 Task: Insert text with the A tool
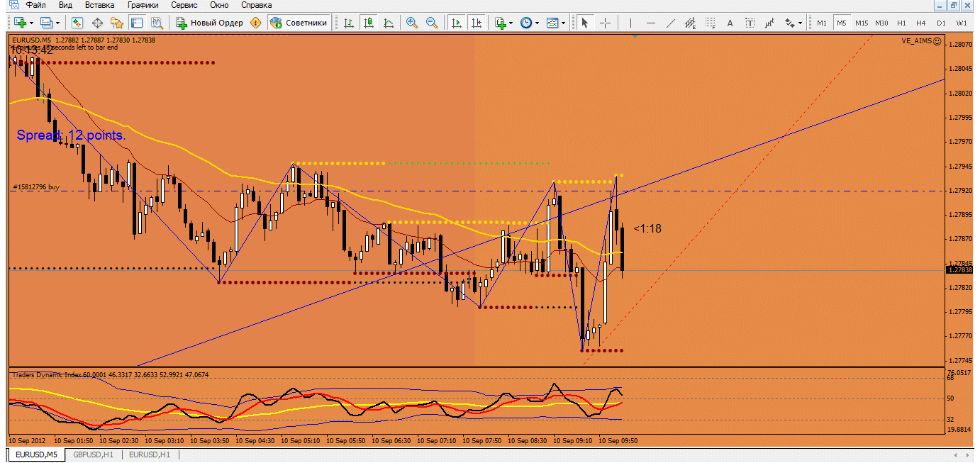(x=730, y=23)
